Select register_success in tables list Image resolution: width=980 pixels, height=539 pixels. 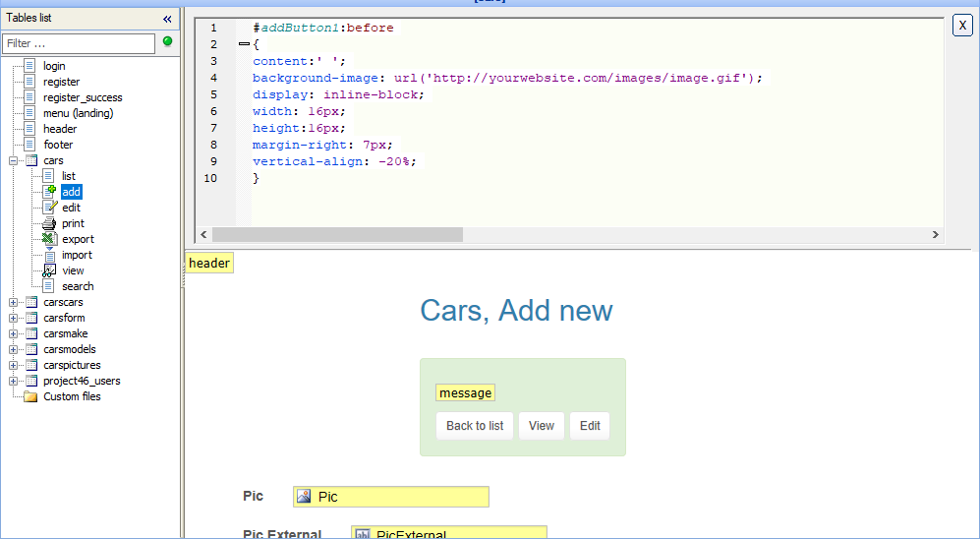click(x=83, y=97)
